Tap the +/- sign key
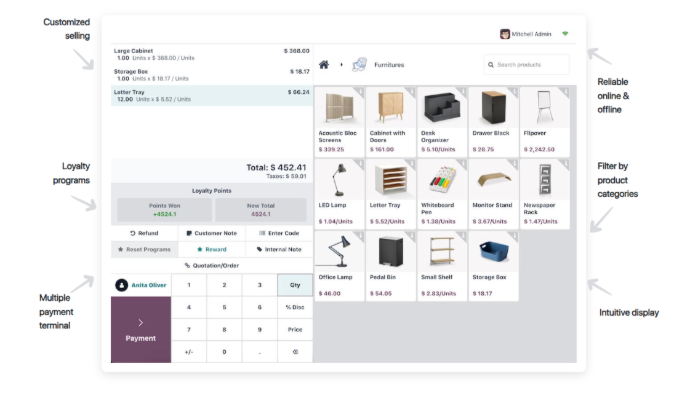Screen dimensions: 690x395 (189, 352)
